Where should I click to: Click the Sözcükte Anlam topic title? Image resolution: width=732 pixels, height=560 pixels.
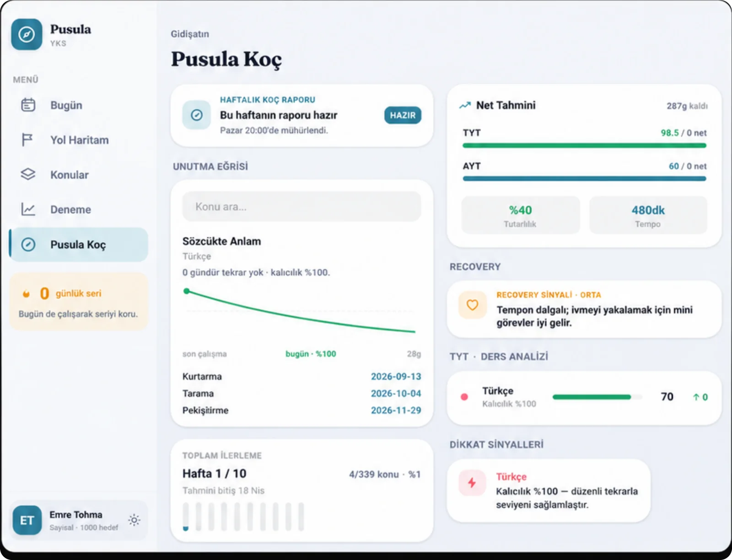coord(221,241)
